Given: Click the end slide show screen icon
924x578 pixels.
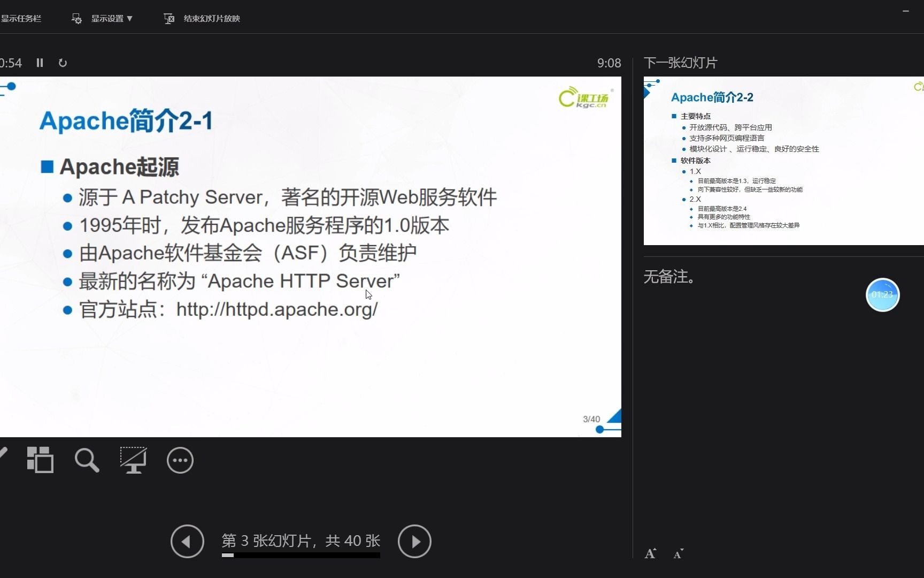Looking at the screenshot, I should 169,18.
